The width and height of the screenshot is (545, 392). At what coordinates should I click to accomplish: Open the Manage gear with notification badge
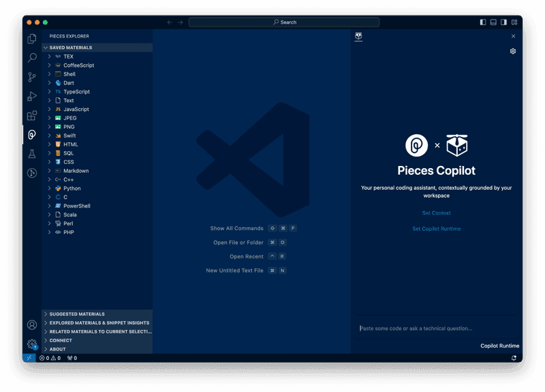[30, 344]
